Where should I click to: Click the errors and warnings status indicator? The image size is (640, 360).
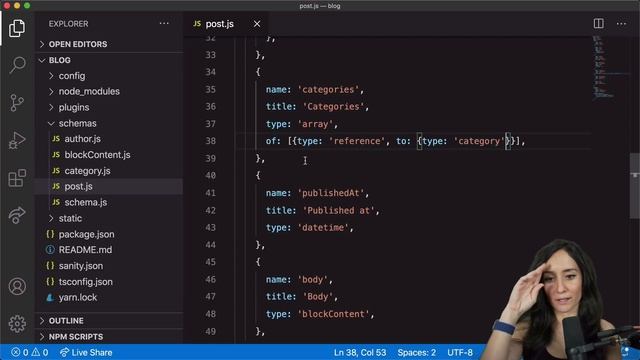(29, 352)
